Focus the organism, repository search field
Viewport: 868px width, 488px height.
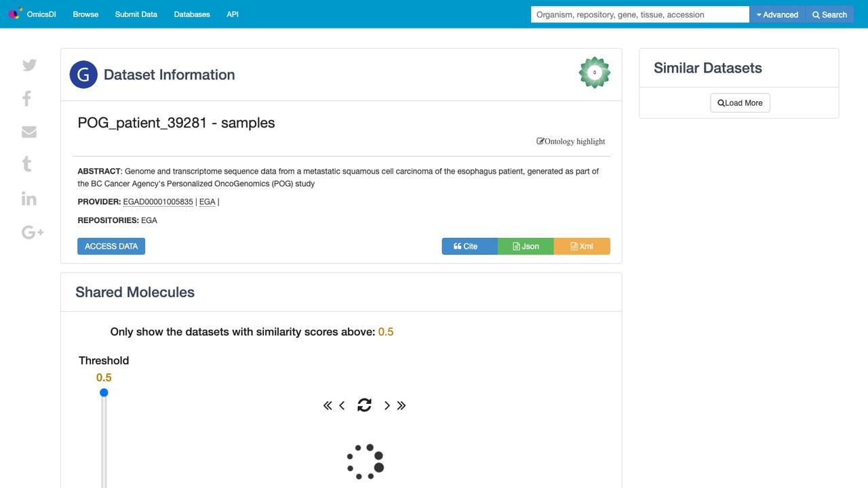point(640,14)
